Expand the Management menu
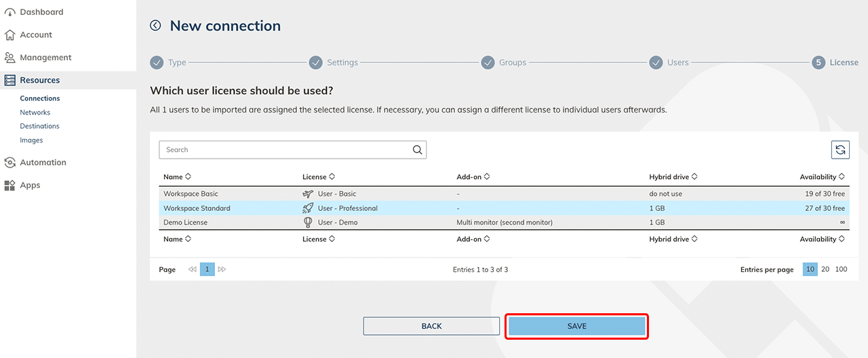 coord(45,58)
